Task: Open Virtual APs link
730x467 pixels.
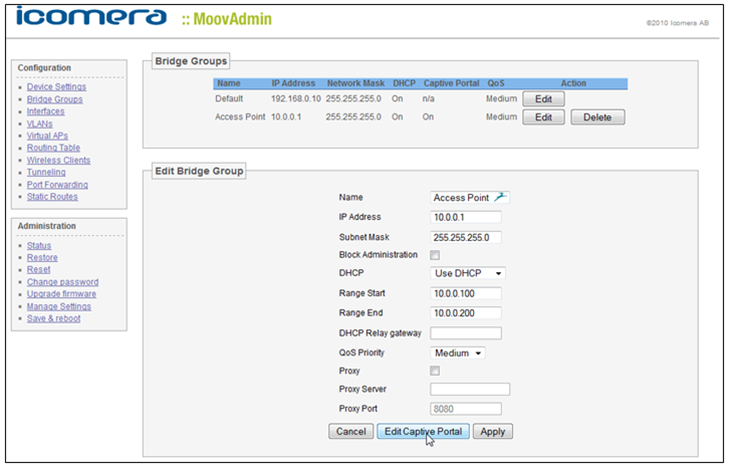Action: (47, 135)
